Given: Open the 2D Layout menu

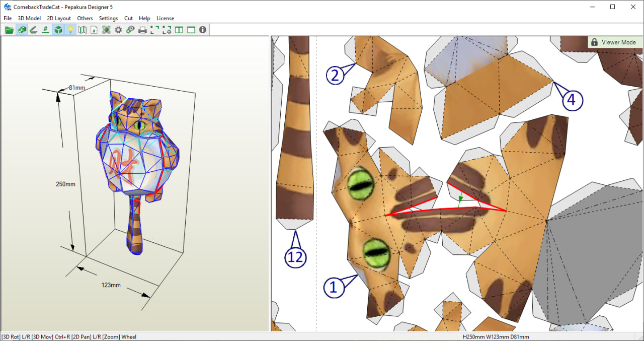Looking at the screenshot, I should 59,18.
